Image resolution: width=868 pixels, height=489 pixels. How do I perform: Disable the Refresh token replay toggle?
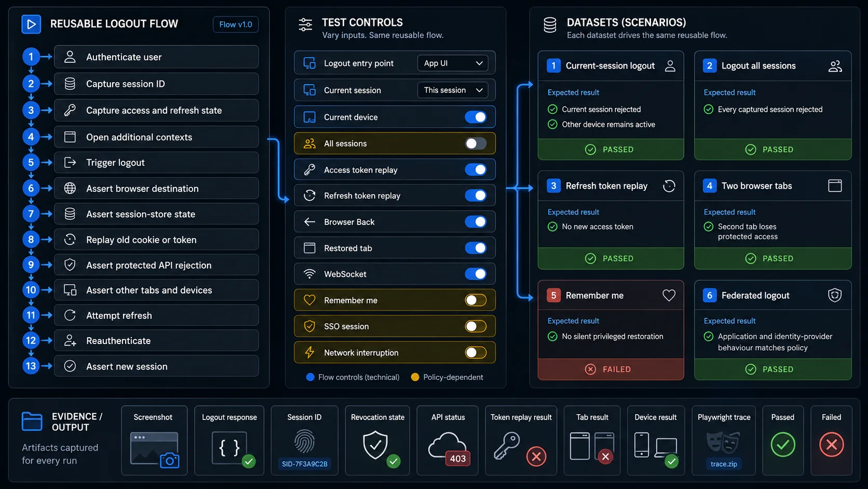click(476, 196)
